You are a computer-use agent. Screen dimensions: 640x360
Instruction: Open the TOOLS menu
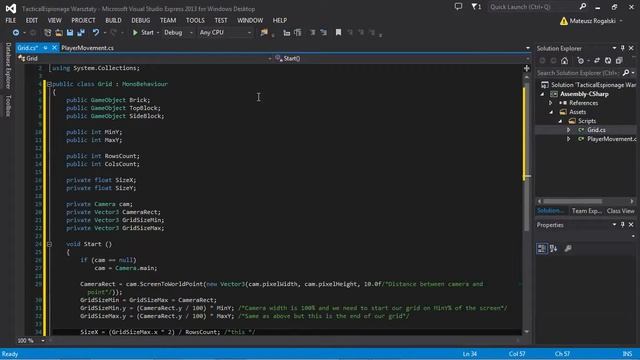(195, 20)
